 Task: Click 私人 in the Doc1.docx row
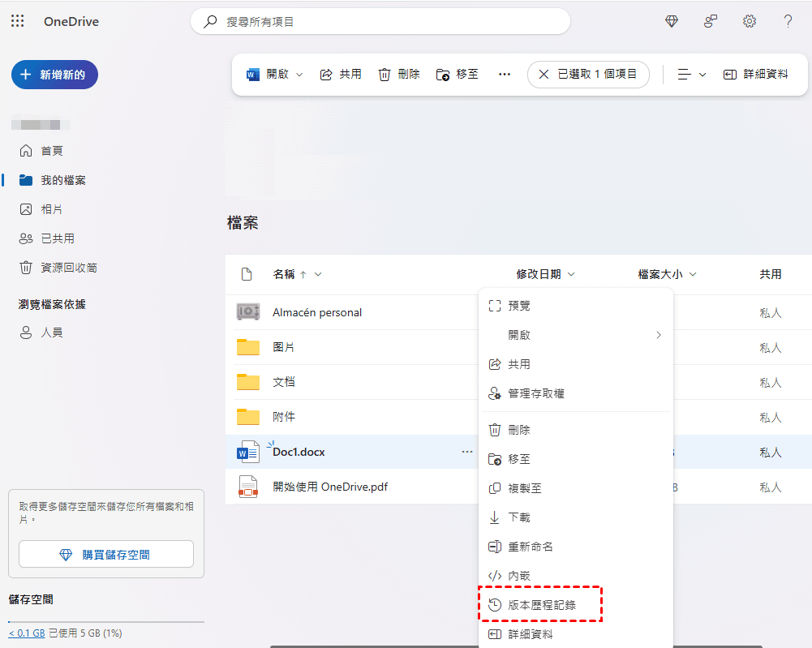[x=770, y=452]
